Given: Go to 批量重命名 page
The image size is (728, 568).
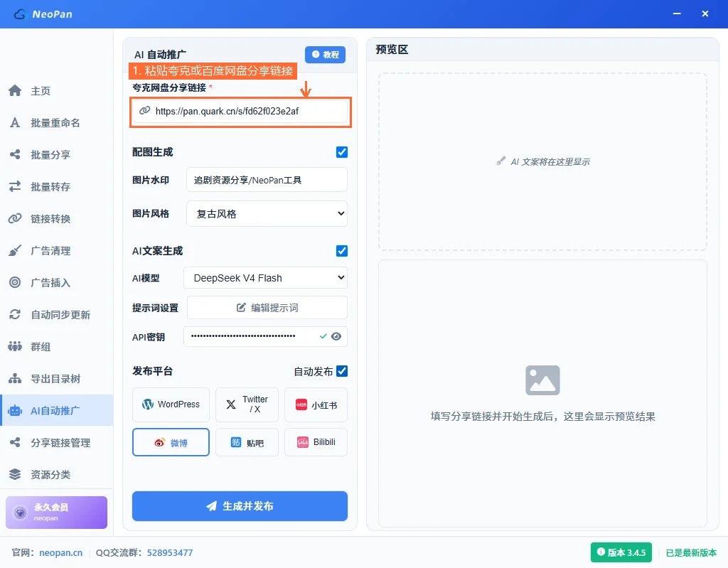Looking at the screenshot, I should [57, 122].
